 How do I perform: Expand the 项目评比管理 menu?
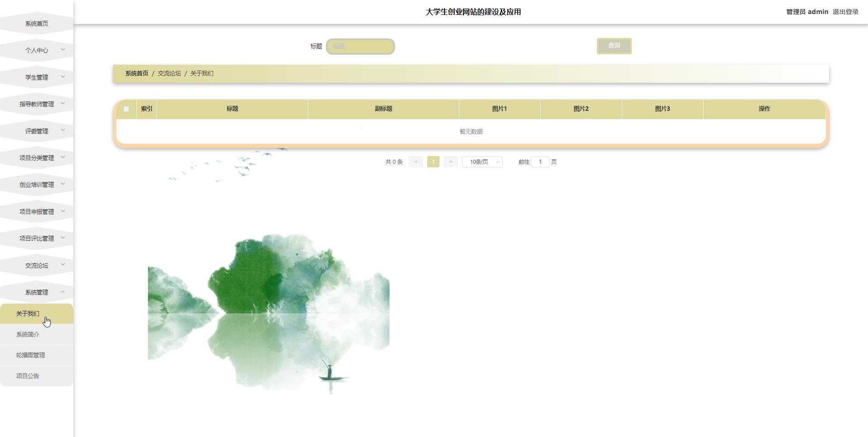click(x=37, y=238)
